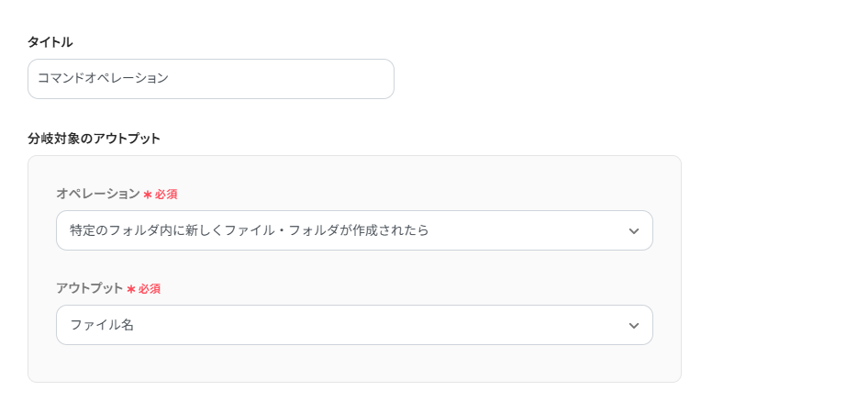Click the 必須 badge next to オペレーション
The width and height of the screenshot is (868, 402).
pos(166,195)
